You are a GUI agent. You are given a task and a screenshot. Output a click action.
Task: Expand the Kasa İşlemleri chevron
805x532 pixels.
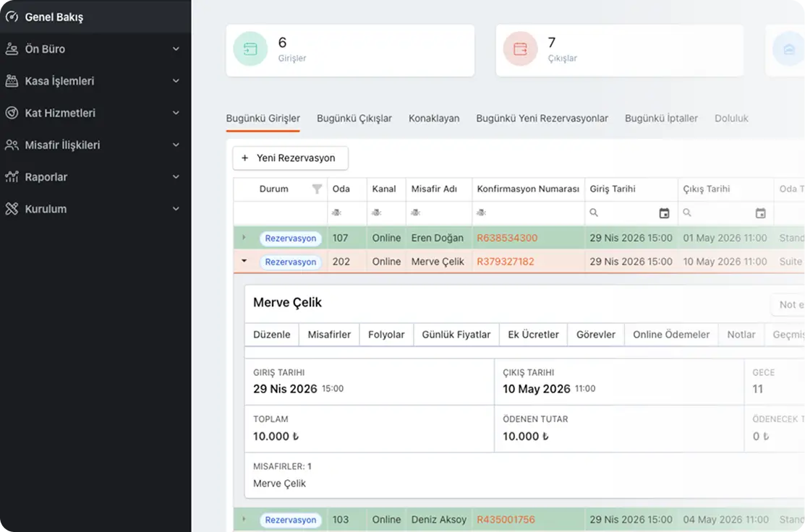pyautogui.click(x=176, y=80)
